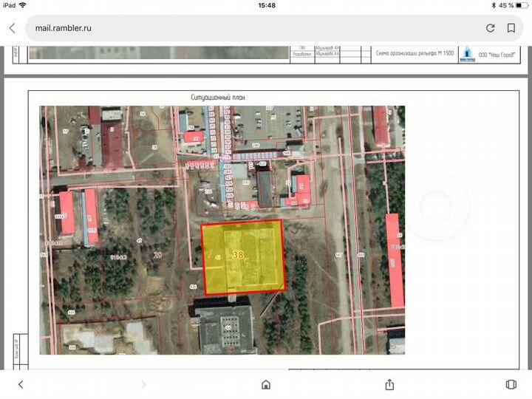532x399 pixels.
Task: Tap the 15:48 clock in the status bar
Action: [x=266, y=5]
